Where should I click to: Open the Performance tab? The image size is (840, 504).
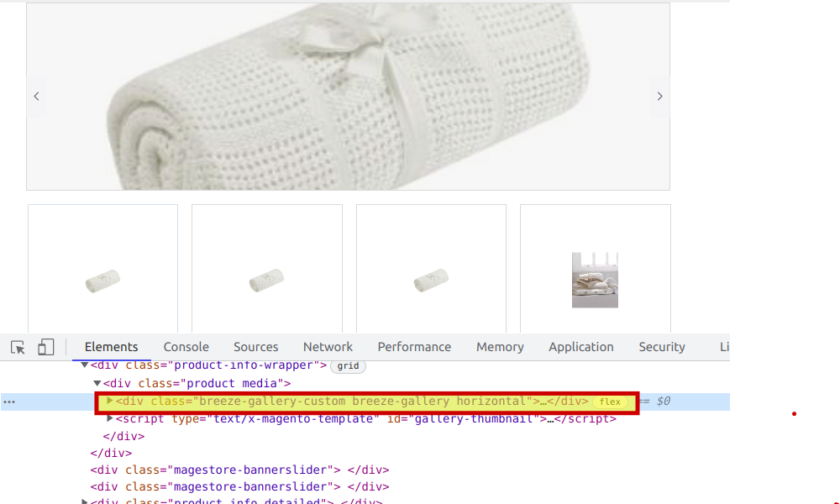(x=414, y=347)
